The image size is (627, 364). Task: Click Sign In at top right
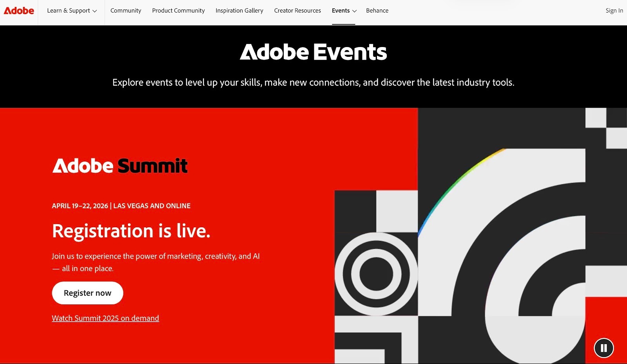pos(614,11)
